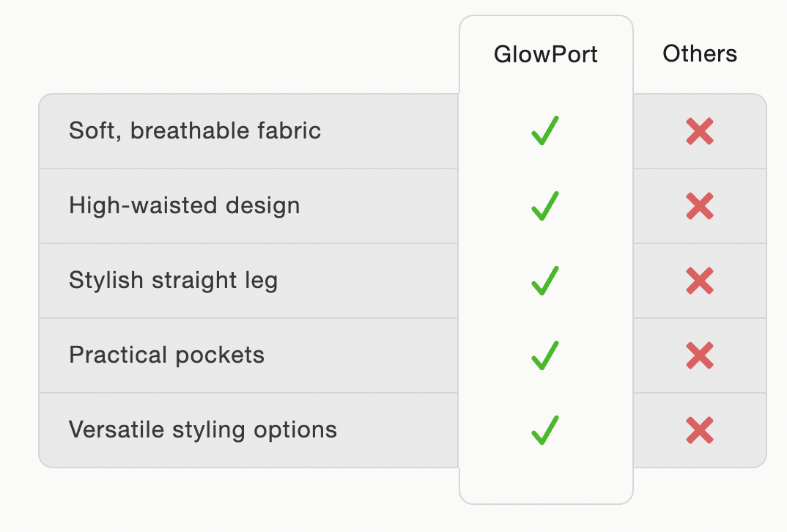Viewport: 787px width, 532px height.
Task: Click the red X for Versatile styling options
Action: point(700,431)
